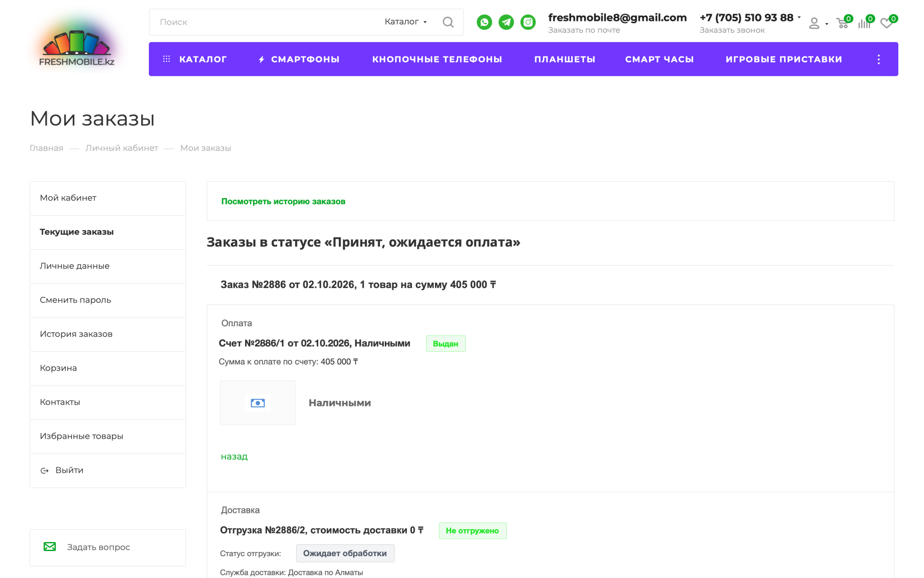This screenshot has height=578, width=924.
Task: Open the СМАРТ ЧАСЫ menu item
Action: (x=659, y=59)
